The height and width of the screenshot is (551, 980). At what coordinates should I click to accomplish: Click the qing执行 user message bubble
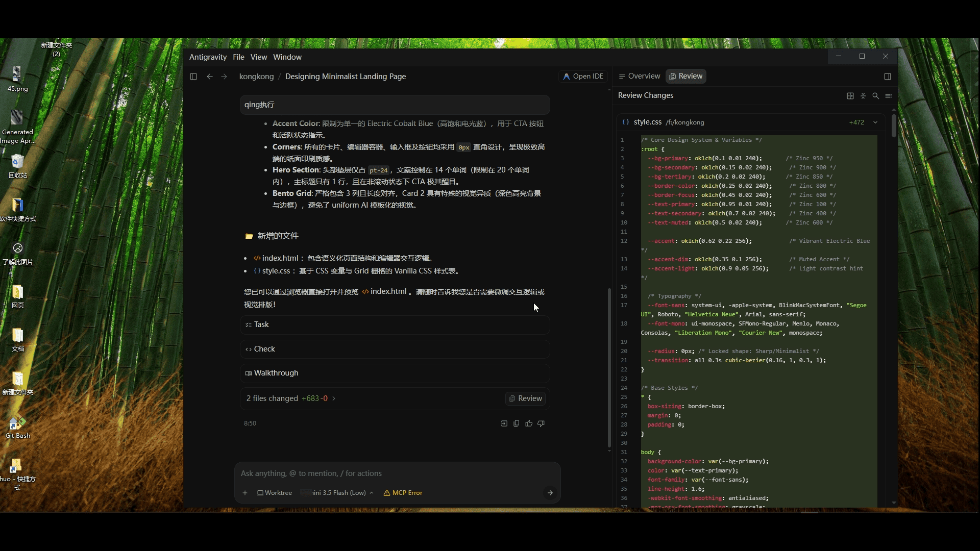coord(395,105)
